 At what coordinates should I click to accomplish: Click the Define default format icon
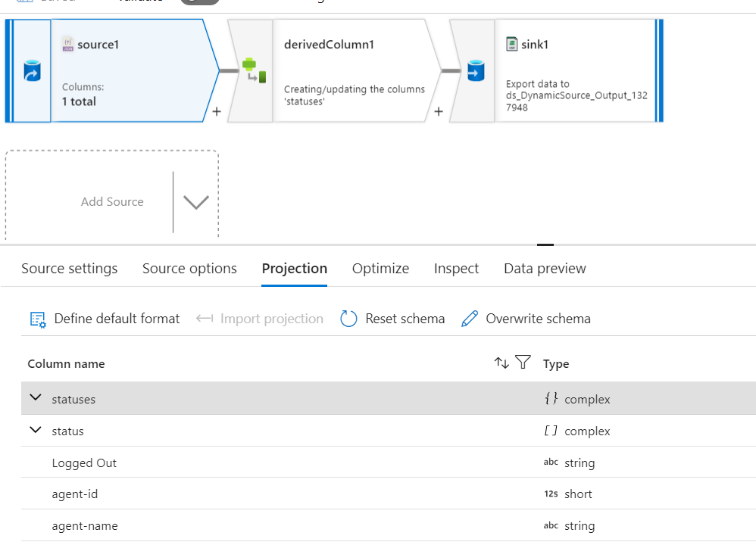click(x=38, y=319)
